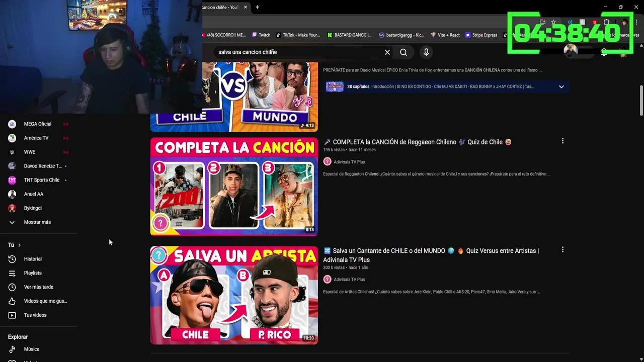The image size is (644, 362).
Task: Start voice search with microphone icon
Action: tap(426, 52)
